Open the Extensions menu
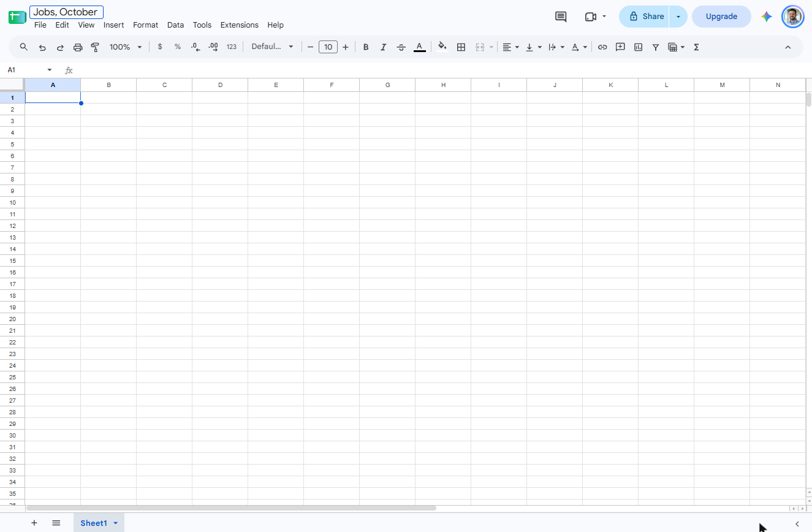 coord(240,25)
